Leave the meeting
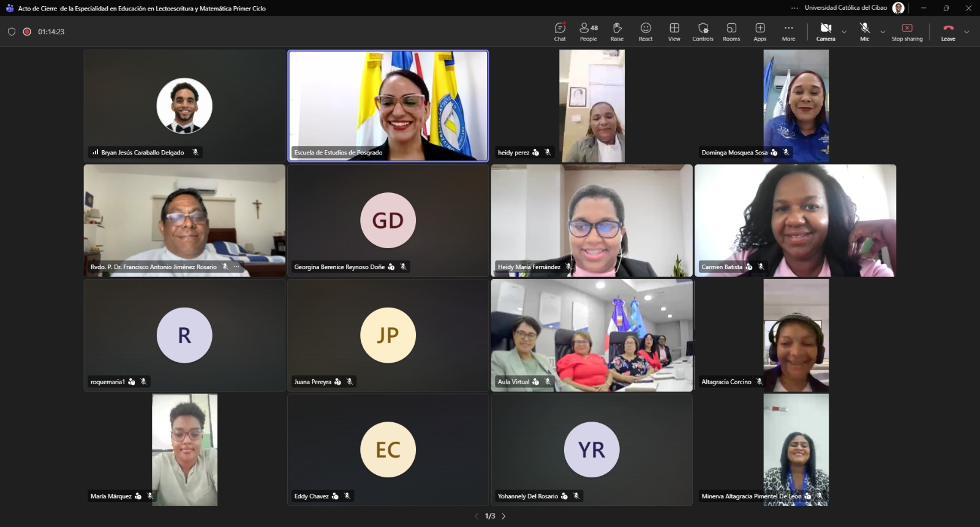 (x=948, y=31)
